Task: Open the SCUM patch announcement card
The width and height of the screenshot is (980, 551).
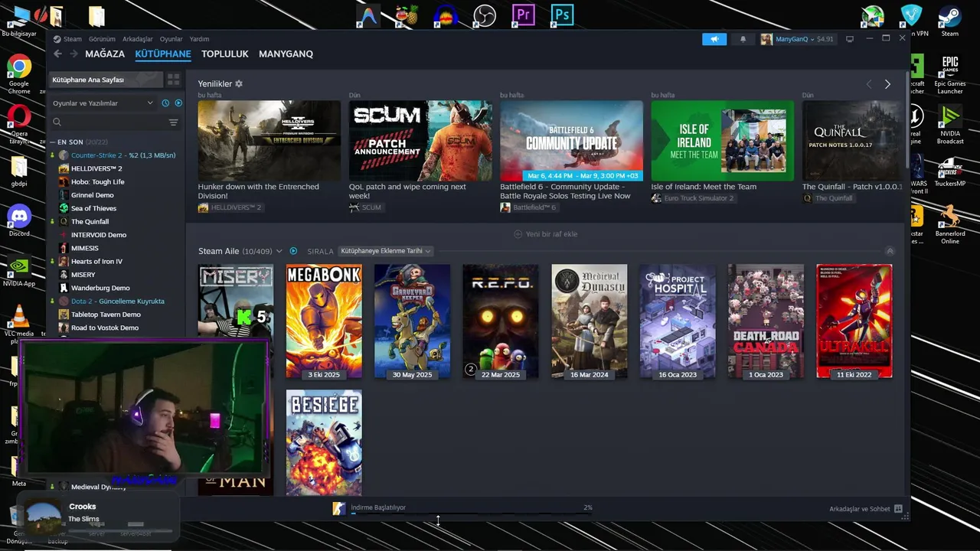Action: 420,141
